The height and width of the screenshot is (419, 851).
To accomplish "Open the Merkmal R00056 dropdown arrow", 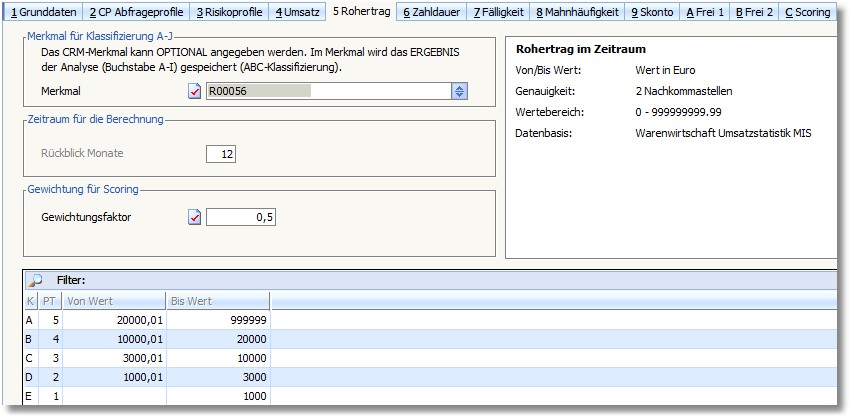I will point(459,91).
